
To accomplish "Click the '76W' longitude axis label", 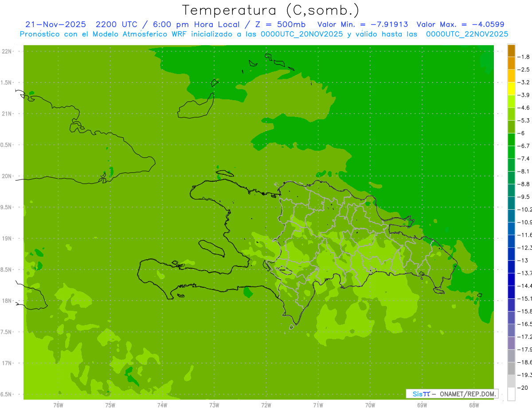I will 58,405.
